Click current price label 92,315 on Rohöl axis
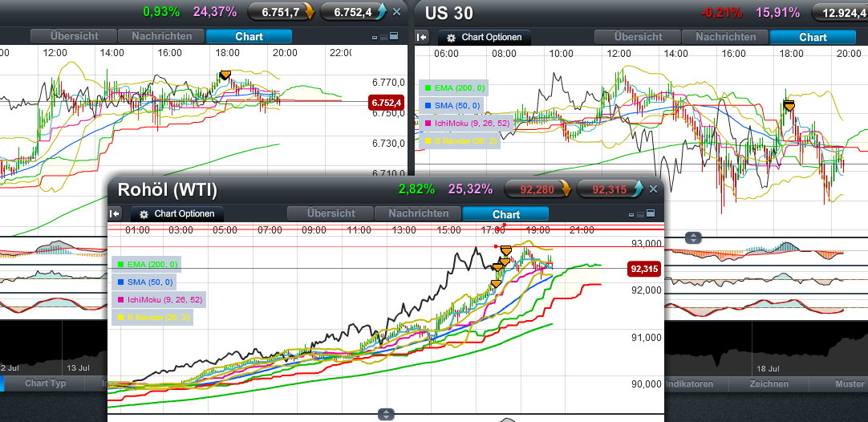Screen dimensions: 868x422 (x=644, y=269)
